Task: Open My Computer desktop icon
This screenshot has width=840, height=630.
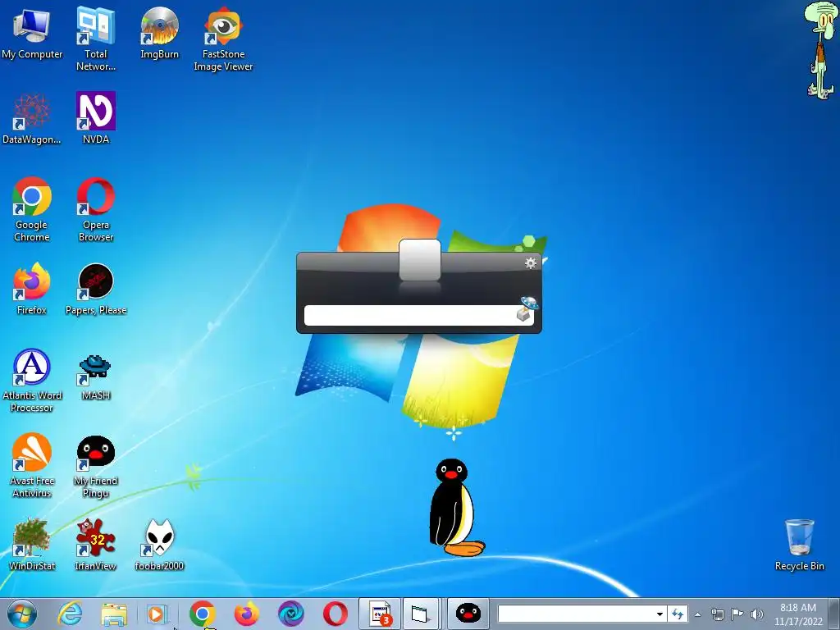Action: pyautogui.click(x=32, y=33)
